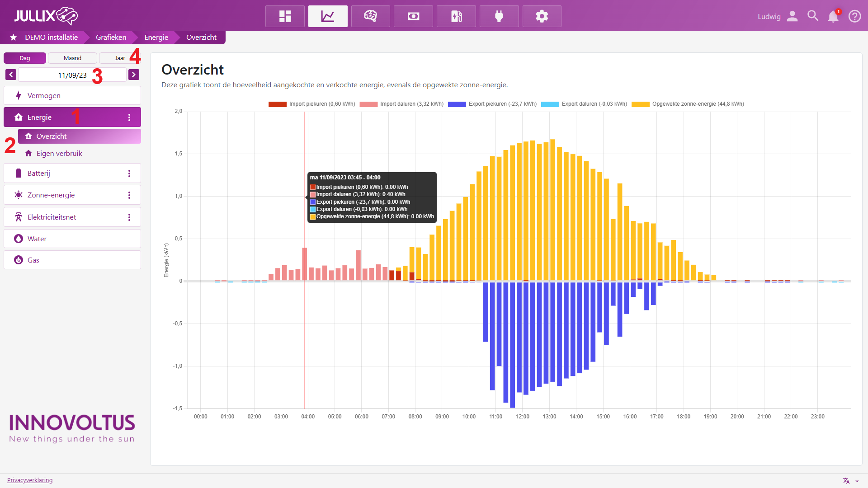This screenshot has height=488, width=868.
Task: Open the notifications bell
Action: [x=833, y=16]
